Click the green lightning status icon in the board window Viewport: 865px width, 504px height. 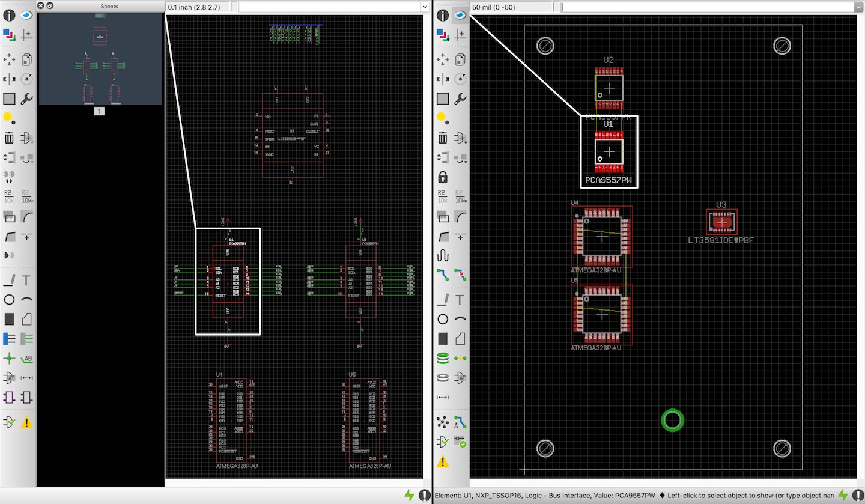tap(842, 496)
